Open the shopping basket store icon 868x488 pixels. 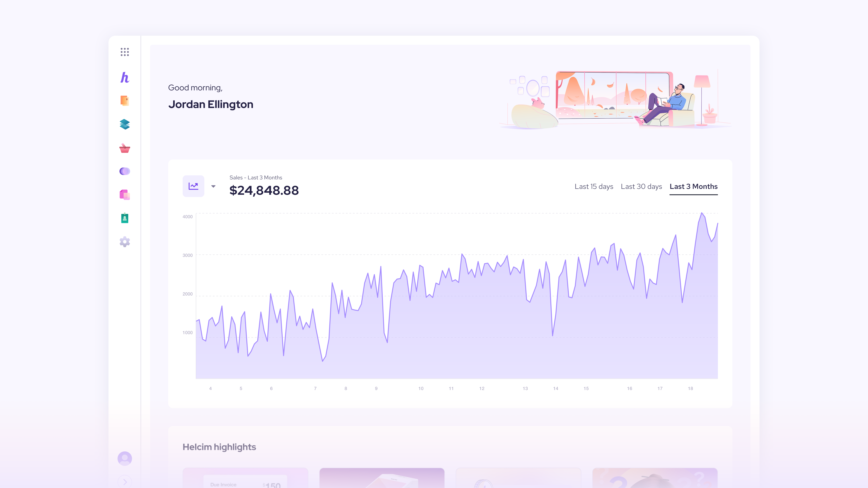click(x=125, y=148)
